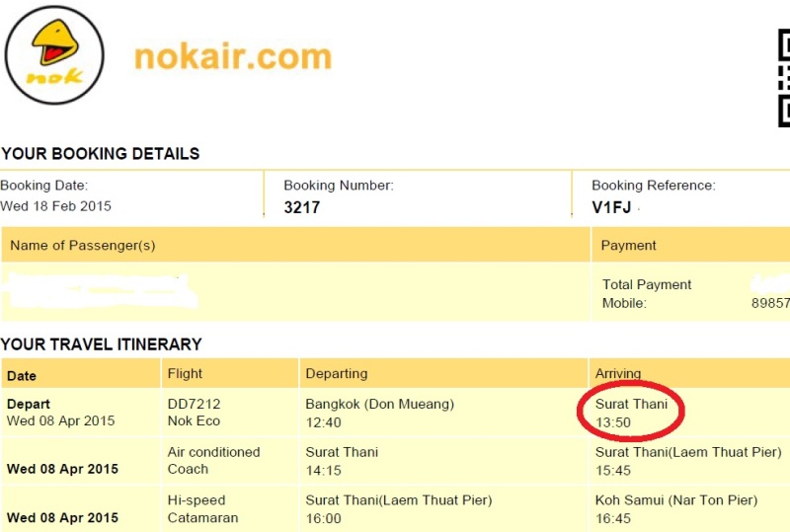Image resolution: width=790 pixels, height=532 pixels.
Task: Click the circled Surat Thani 13:50 arrival
Action: click(631, 413)
